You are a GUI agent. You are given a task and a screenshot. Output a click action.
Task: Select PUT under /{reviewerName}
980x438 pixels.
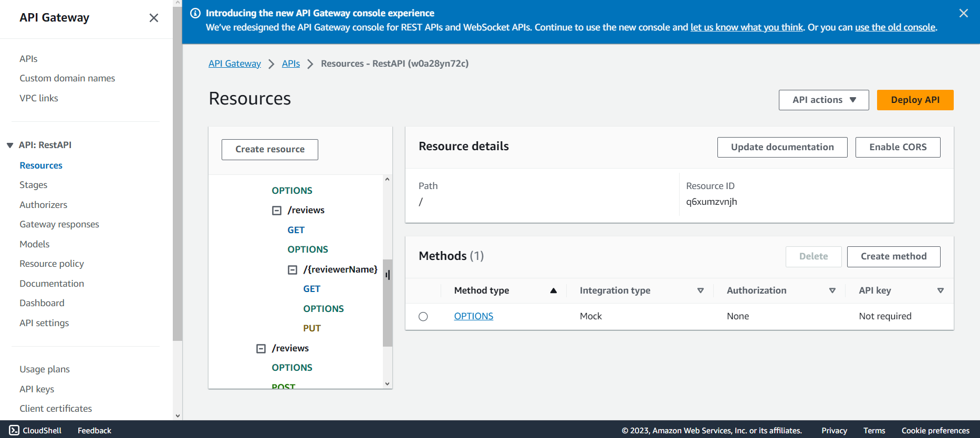pyautogui.click(x=312, y=328)
